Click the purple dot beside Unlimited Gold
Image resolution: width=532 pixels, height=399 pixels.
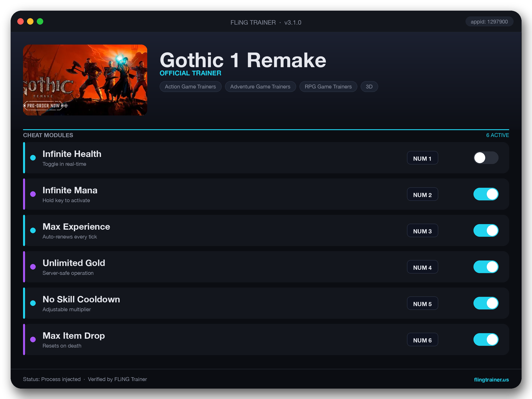(x=33, y=267)
